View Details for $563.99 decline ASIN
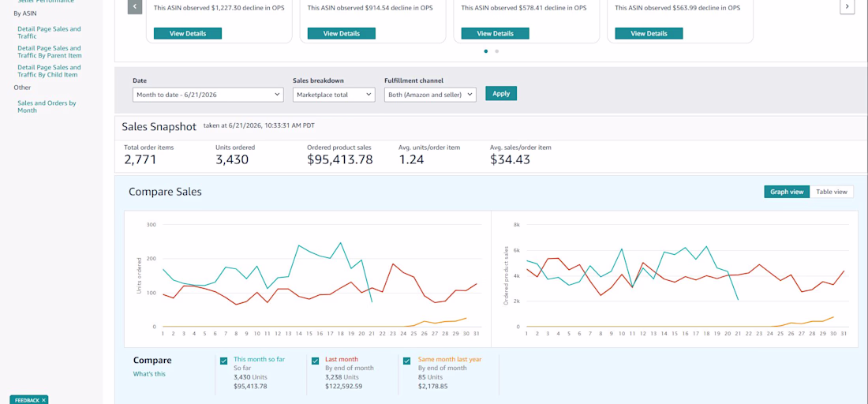This screenshot has width=868, height=404. pos(649,33)
